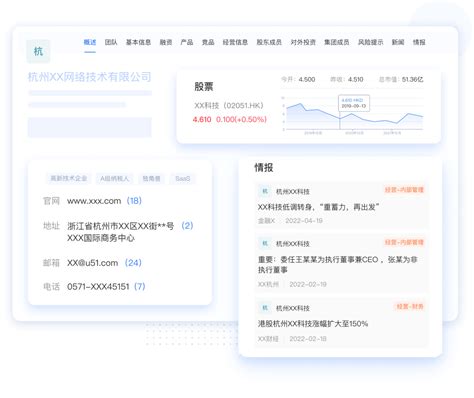Click the (7) count beside the phone

click(140, 287)
